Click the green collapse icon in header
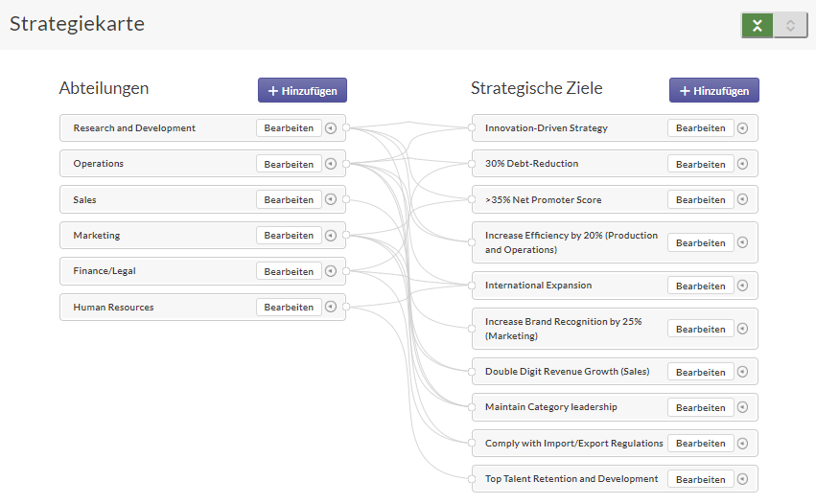Image resolution: width=816 pixels, height=504 pixels. 758,26
